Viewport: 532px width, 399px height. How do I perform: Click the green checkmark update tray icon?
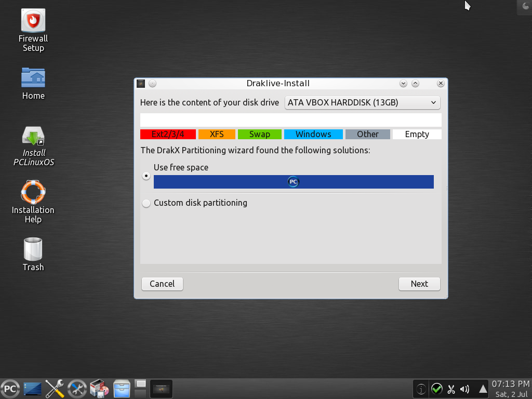(x=436, y=389)
